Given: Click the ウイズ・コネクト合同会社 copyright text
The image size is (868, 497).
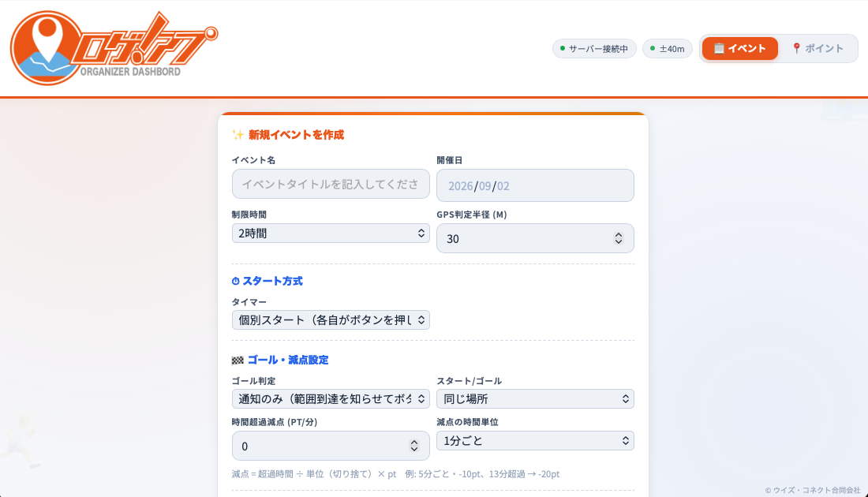Looking at the screenshot, I should (x=813, y=490).
